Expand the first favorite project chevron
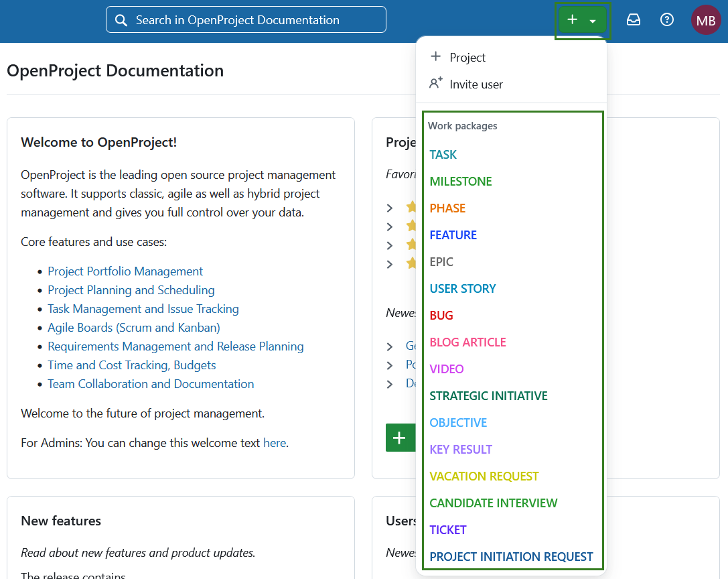The width and height of the screenshot is (728, 579). [390, 207]
